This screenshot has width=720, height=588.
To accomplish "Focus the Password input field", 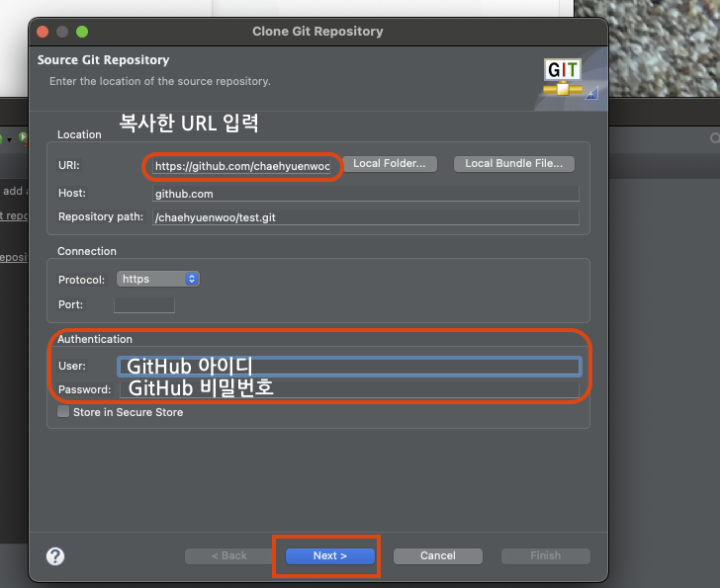I will tap(349, 389).
